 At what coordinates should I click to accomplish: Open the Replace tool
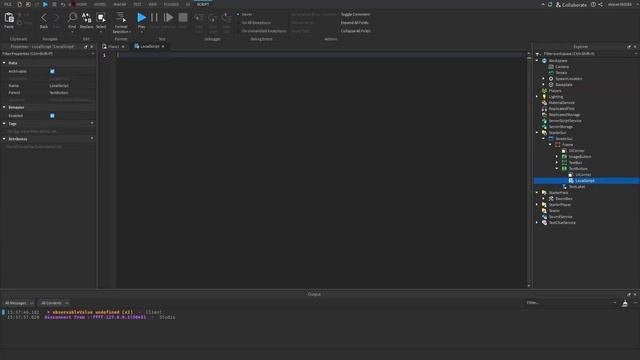point(87,20)
